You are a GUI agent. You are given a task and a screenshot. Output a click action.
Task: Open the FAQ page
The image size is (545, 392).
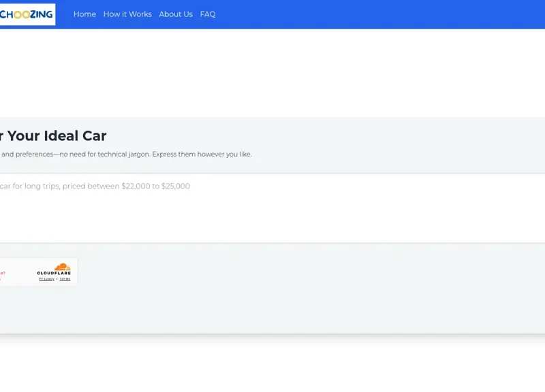coord(208,14)
